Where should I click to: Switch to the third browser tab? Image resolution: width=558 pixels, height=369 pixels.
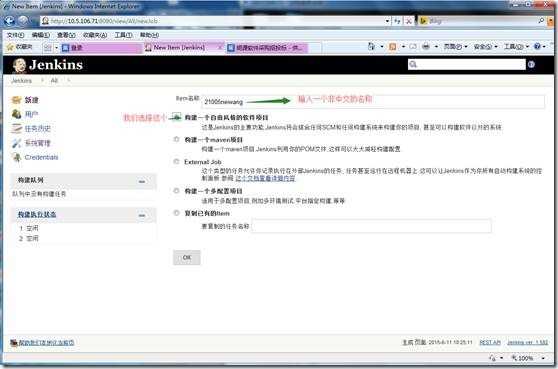click(x=267, y=47)
